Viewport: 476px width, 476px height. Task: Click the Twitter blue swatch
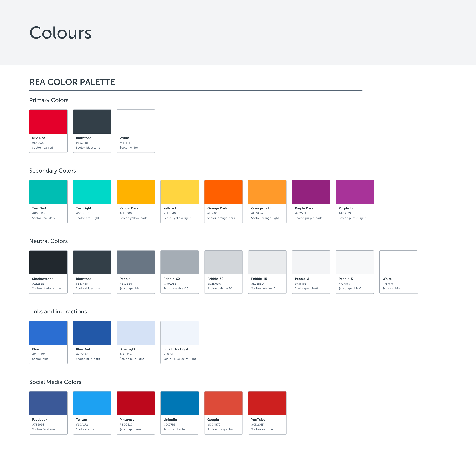pos(92,403)
